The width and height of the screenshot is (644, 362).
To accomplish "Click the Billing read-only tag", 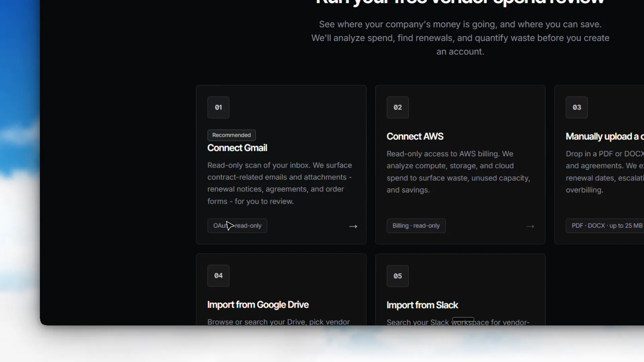I will tap(416, 226).
